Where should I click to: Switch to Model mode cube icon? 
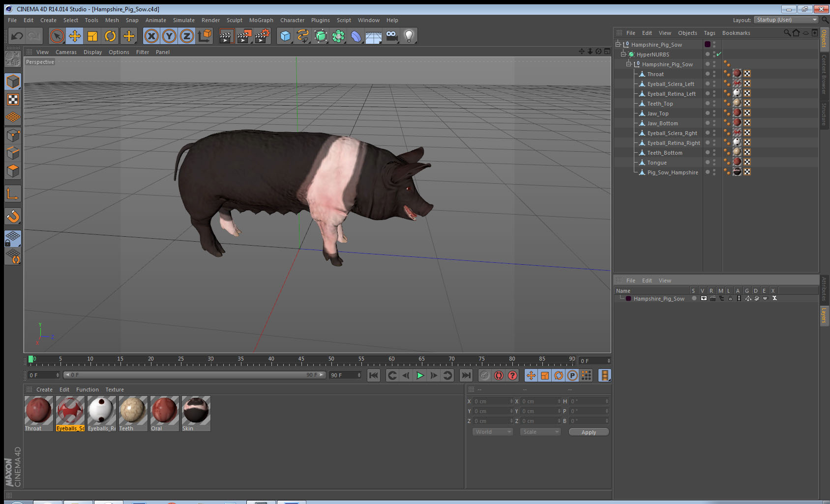(13, 82)
